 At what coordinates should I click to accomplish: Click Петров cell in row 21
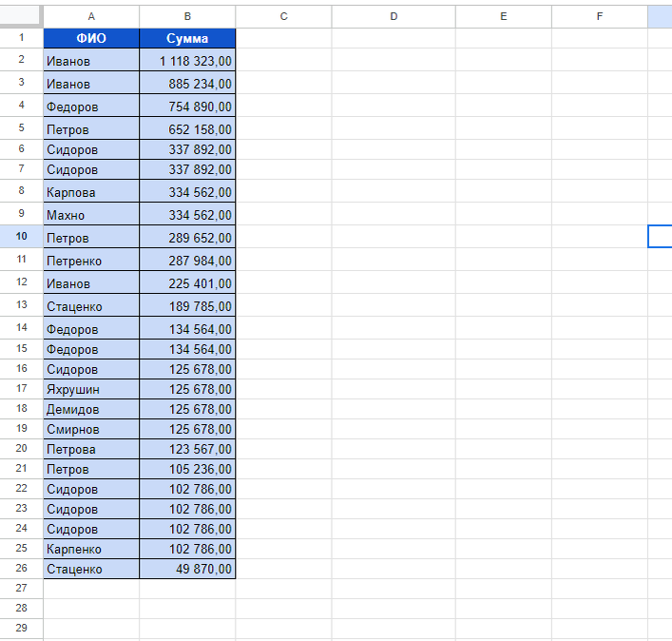pyautogui.click(x=91, y=469)
